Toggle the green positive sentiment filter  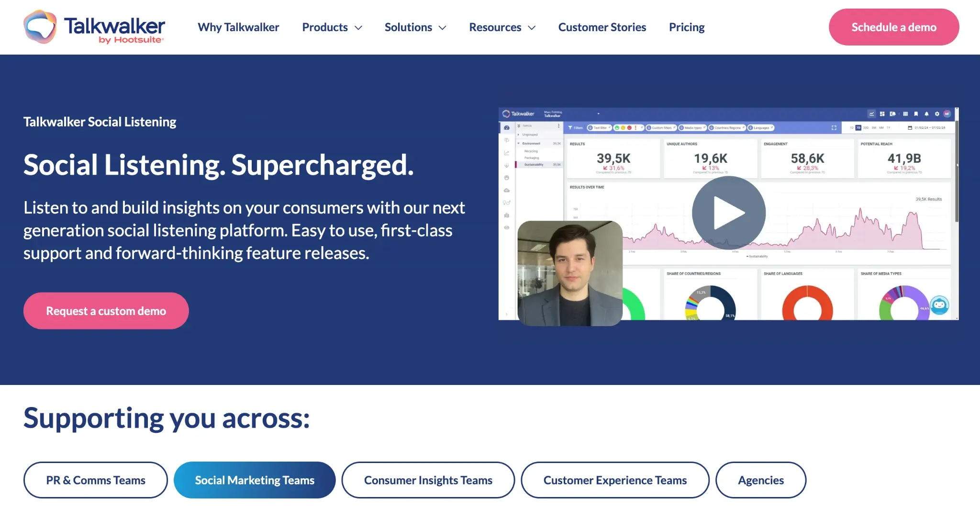coord(617,127)
